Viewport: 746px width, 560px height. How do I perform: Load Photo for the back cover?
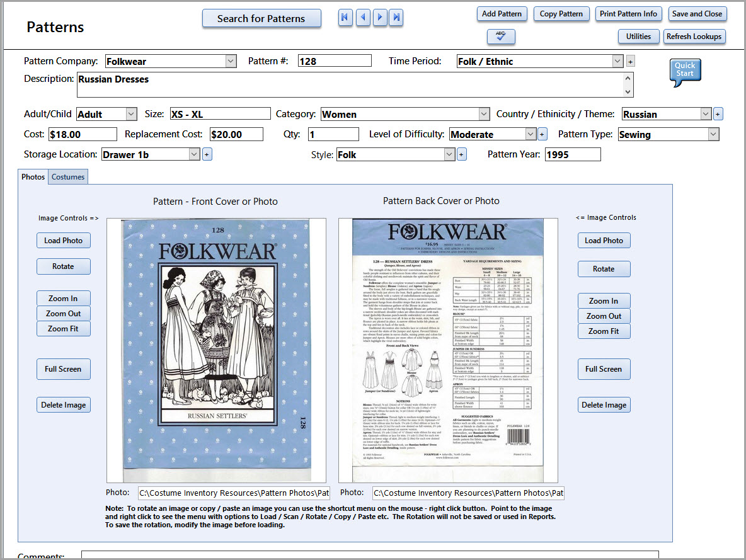click(604, 241)
